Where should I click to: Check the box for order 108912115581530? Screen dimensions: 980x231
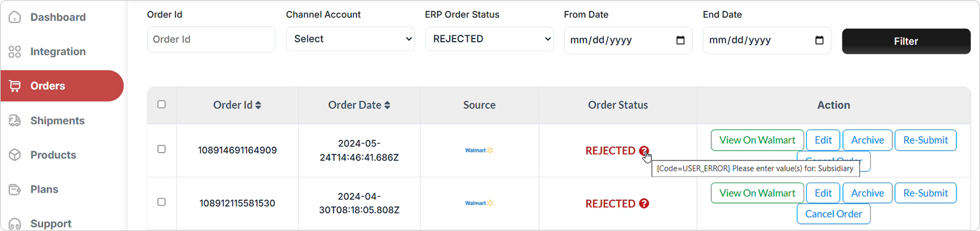pyautogui.click(x=162, y=202)
